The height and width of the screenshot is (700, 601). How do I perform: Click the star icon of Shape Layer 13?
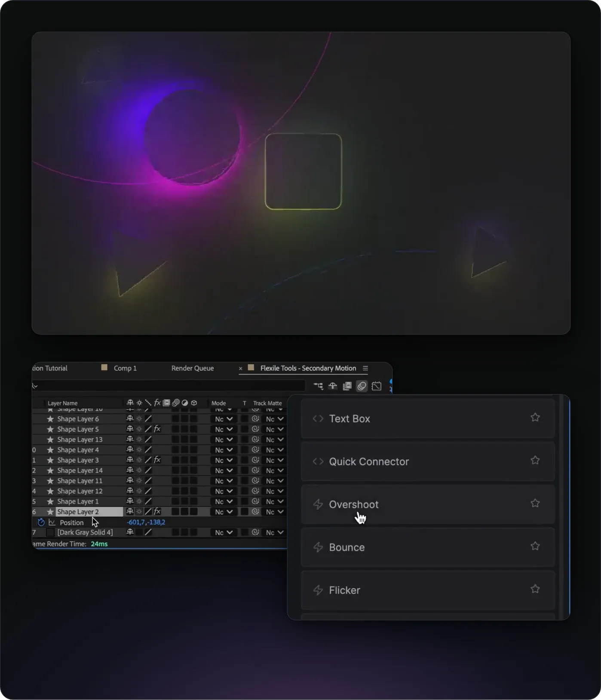point(50,439)
